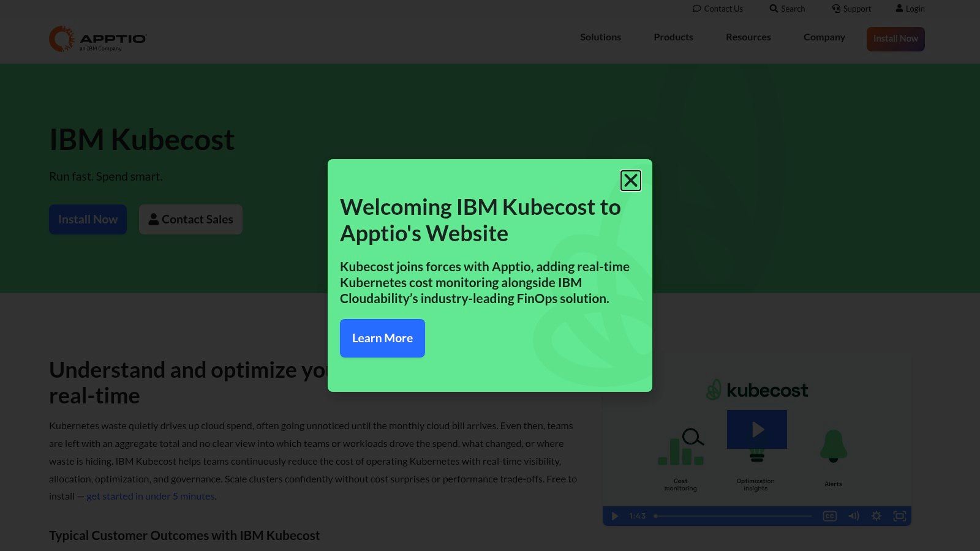
Task: Open the Solutions menu
Action: click(x=600, y=37)
